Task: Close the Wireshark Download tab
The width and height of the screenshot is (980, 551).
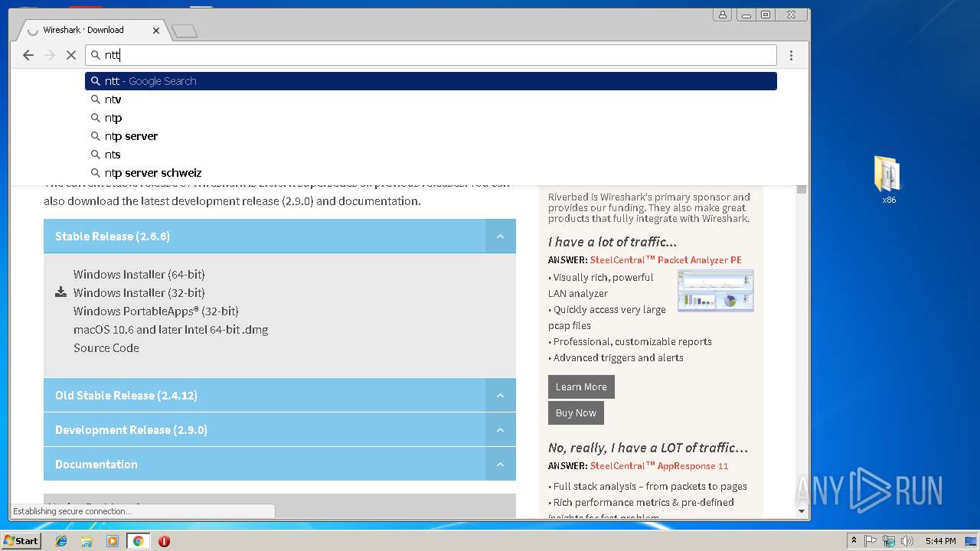Action: [156, 31]
